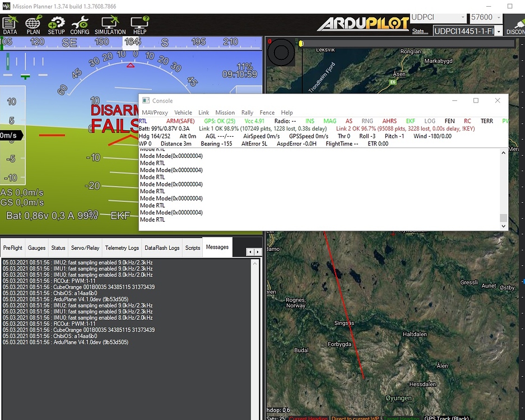Viewport: 525px width, 420px height.
Task: Click the RTL mode label in Console
Action: [x=143, y=121]
